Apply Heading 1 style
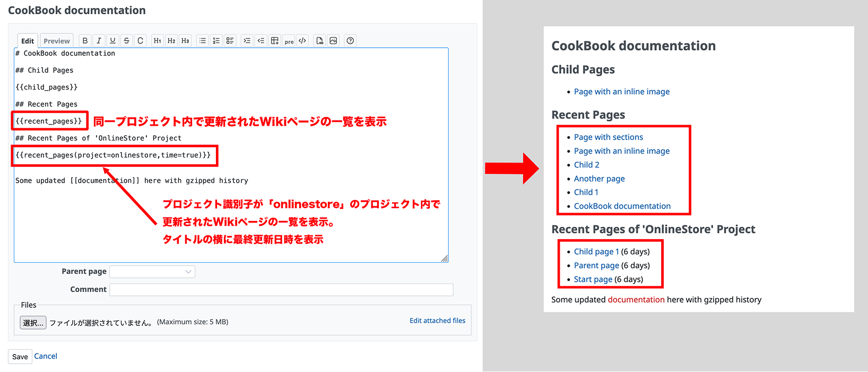Viewport: 868px width, 372px height. pos(158,41)
